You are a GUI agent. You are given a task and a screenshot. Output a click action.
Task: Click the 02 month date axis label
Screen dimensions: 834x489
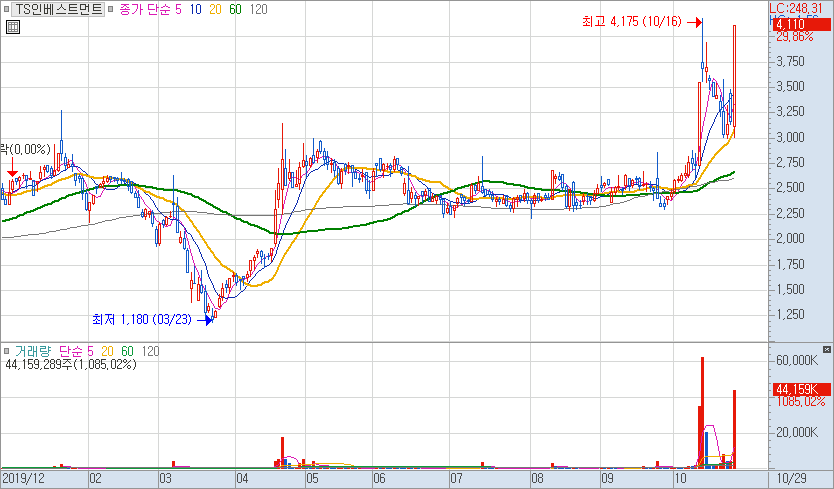[96, 478]
